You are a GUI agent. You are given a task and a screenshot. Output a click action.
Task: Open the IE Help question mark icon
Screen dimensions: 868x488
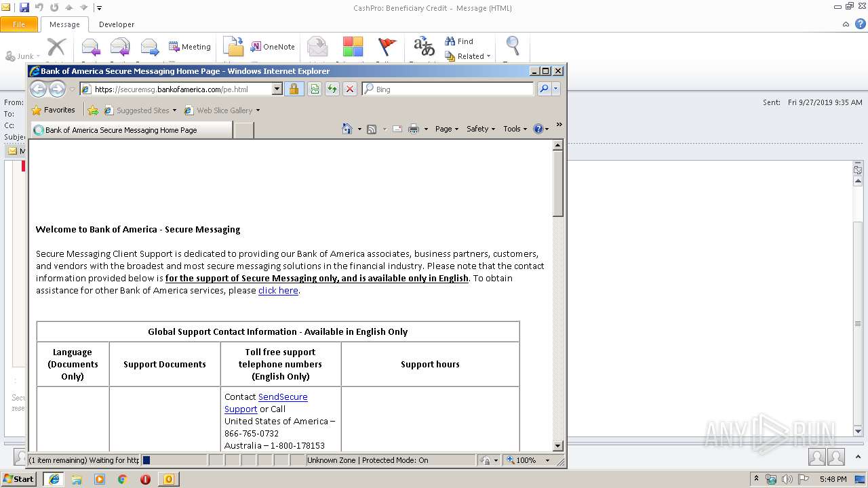pyautogui.click(x=538, y=129)
